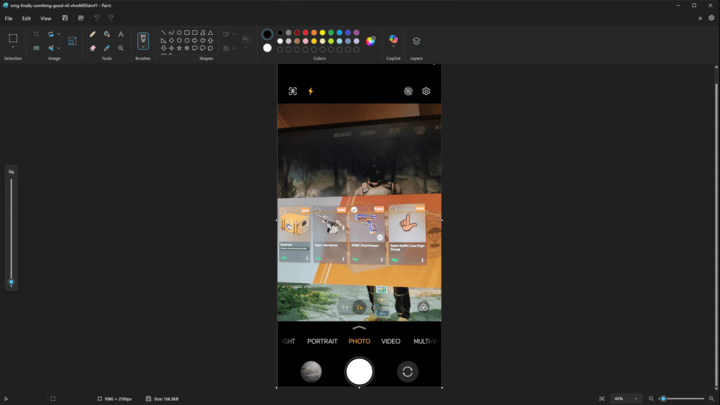Viewport: 720px width, 405px height.
Task: Choose the Line shape
Action: coord(163,33)
